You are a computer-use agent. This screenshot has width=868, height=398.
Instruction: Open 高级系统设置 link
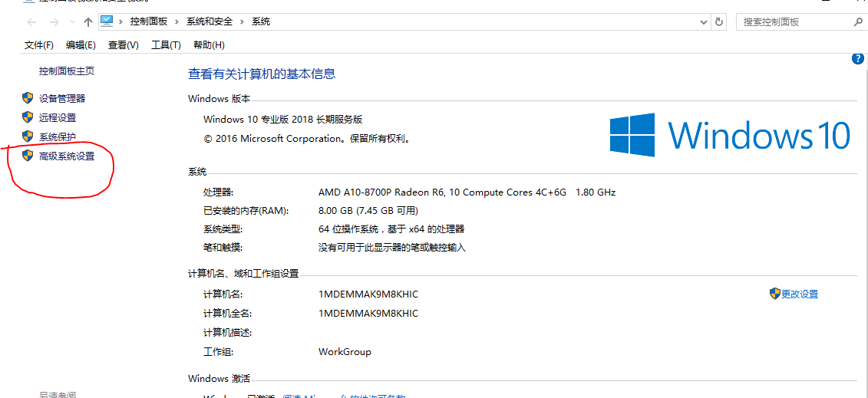click(x=67, y=156)
